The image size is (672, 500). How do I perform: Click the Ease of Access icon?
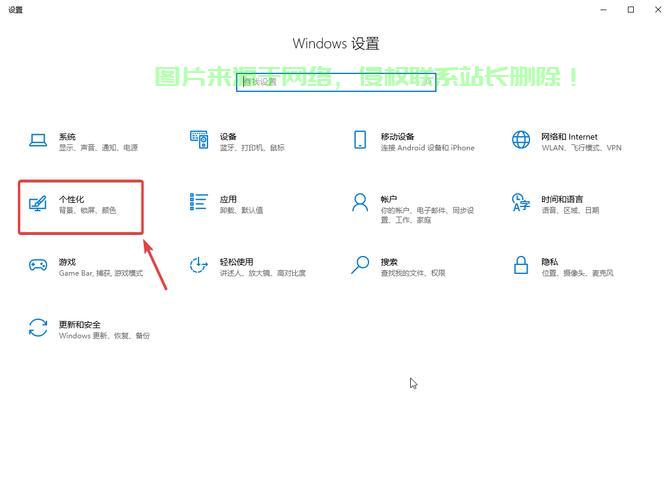199,265
